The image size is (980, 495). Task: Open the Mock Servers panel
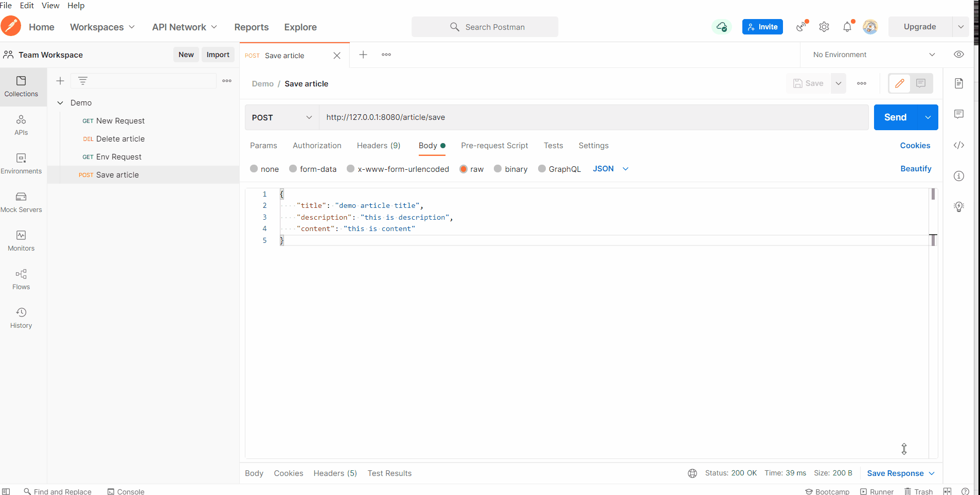21,202
